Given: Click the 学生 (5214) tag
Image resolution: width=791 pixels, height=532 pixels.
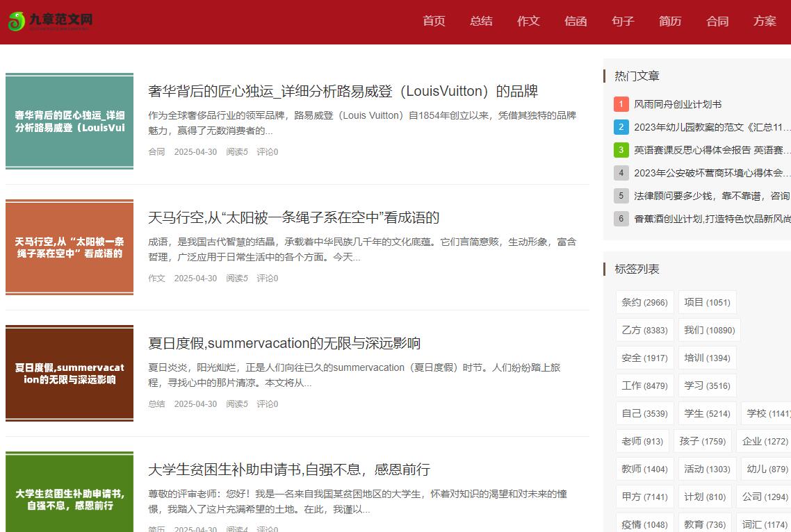Looking at the screenshot, I should (707, 413).
